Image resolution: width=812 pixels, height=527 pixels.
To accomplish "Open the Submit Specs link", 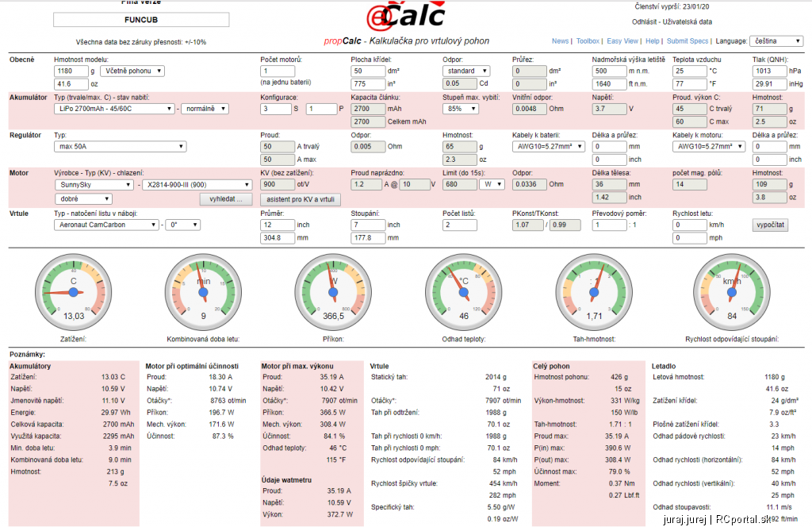I will click(688, 41).
